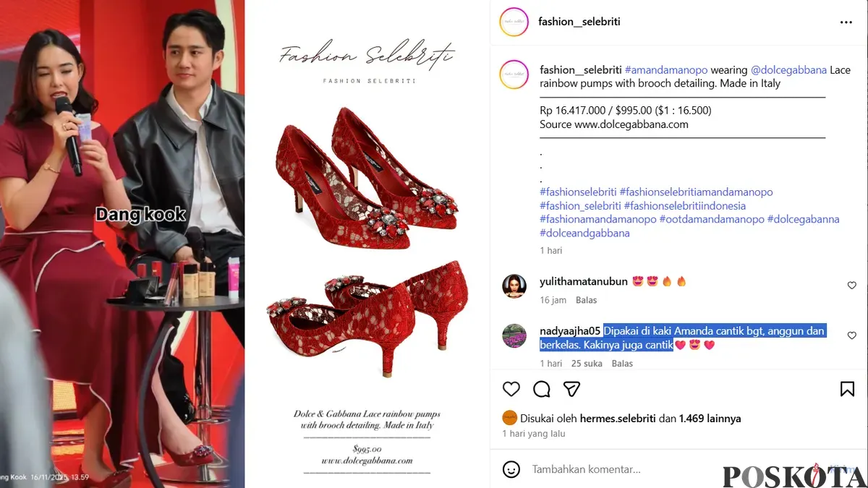Open the three-dot more options menu
Image resolution: width=868 pixels, height=488 pixels.
pos(846,22)
